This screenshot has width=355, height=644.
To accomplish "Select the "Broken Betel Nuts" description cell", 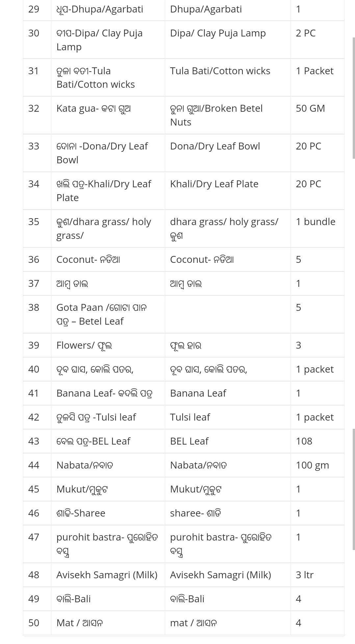I will (x=216, y=115).
